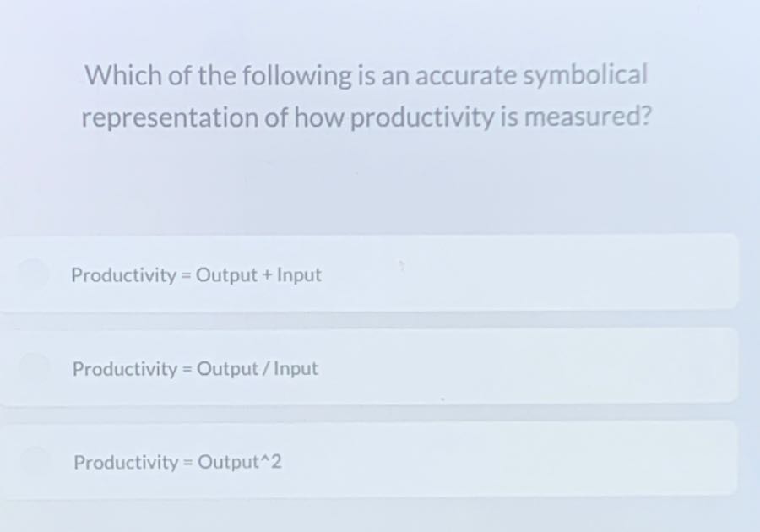Screen dimensions: 760x532
Task: Click the empty right side of first answer card
Action: click(533, 273)
